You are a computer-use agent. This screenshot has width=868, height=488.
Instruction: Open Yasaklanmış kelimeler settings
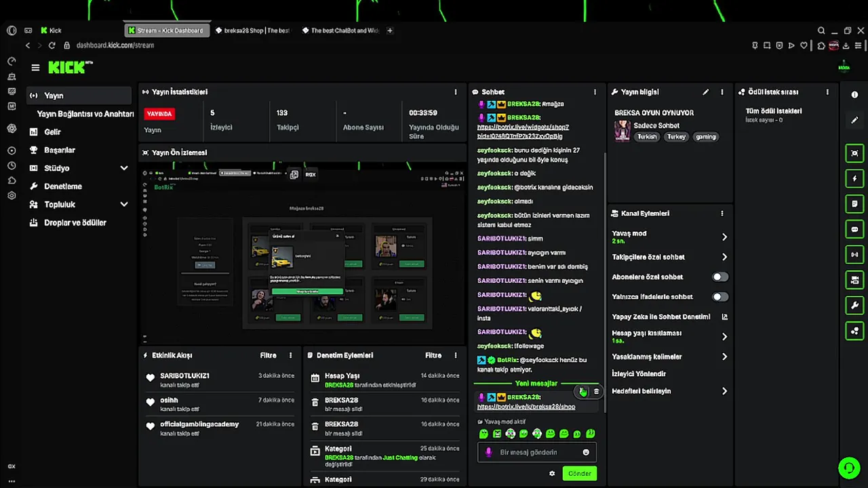tap(724, 357)
